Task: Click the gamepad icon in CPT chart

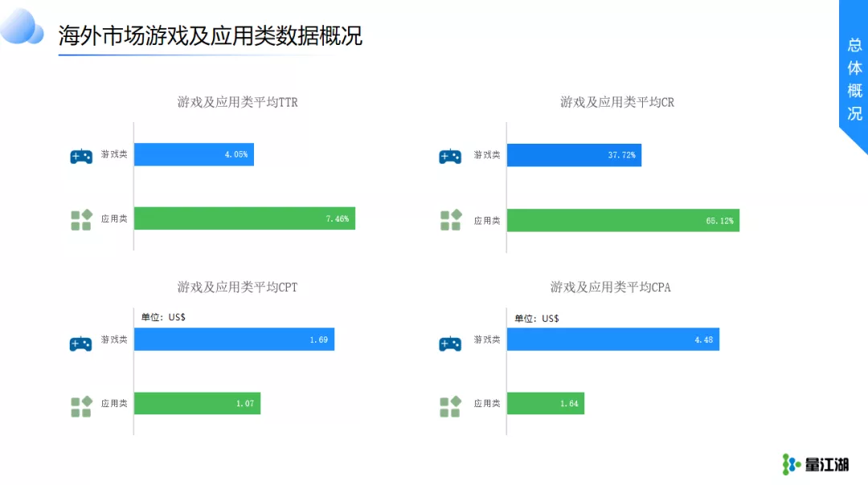Action: (x=81, y=344)
